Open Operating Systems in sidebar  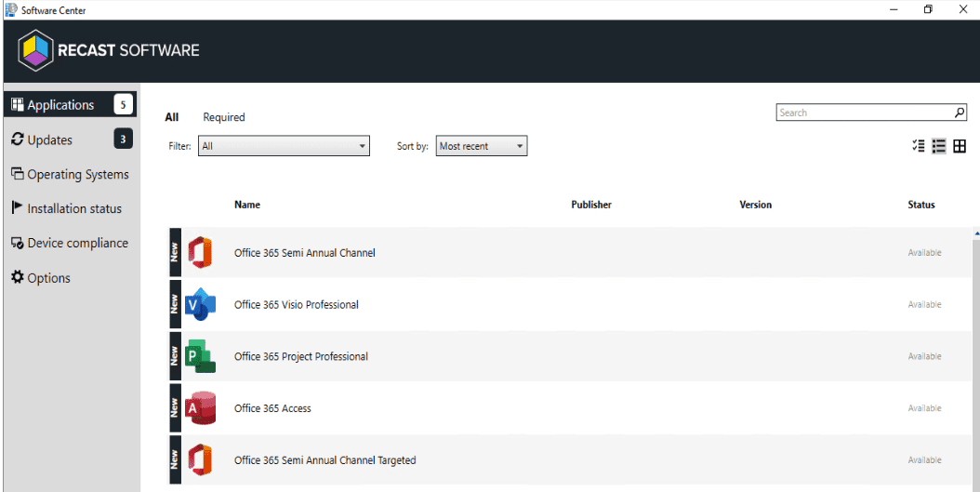click(x=78, y=175)
